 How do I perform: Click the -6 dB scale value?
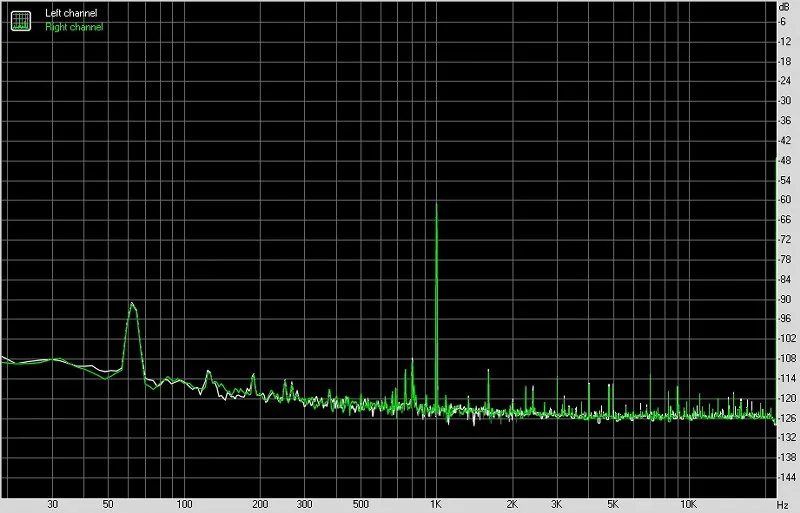tap(783, 21)
